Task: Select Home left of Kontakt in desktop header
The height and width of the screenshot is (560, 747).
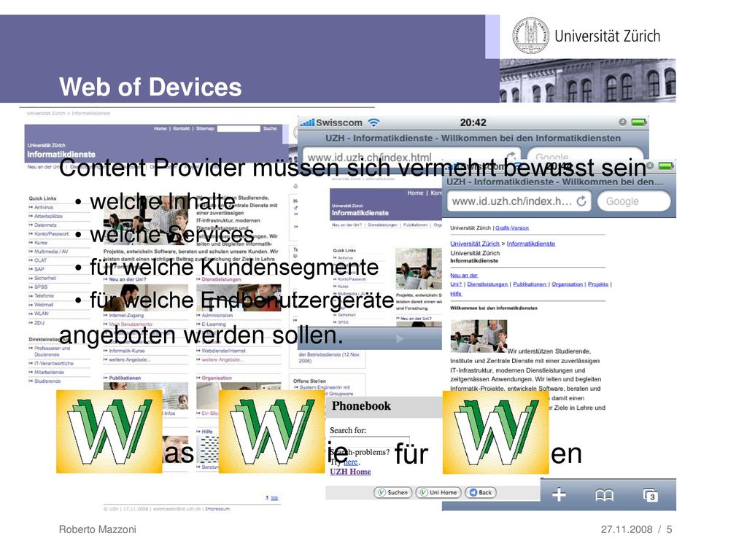Action: [x=160, y=128]
